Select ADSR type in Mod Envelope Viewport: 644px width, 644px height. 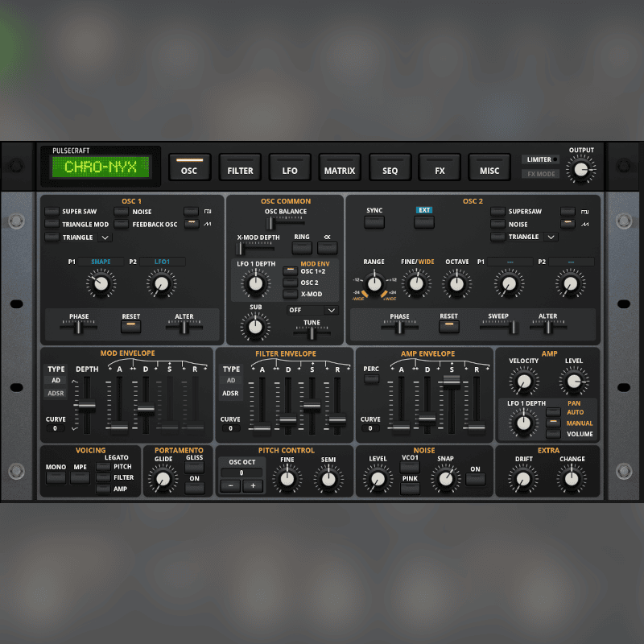pos(56,394)
